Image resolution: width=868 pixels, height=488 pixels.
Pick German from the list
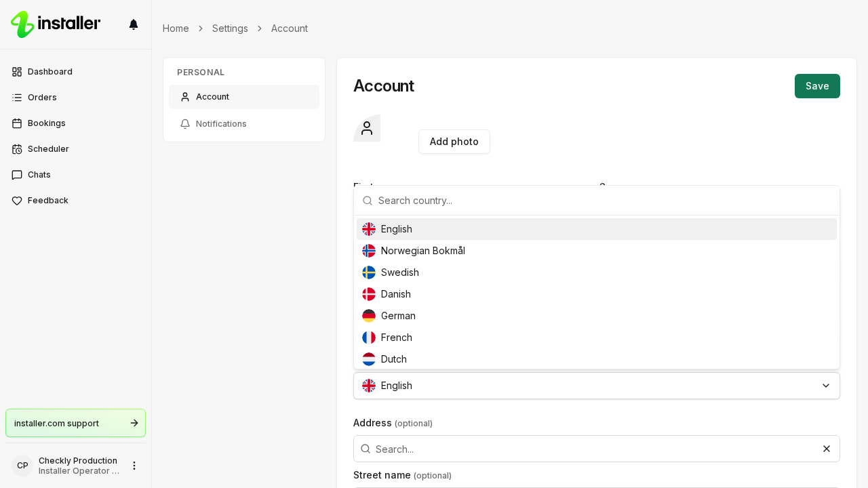pyautogui.click(x=597, y=316)
